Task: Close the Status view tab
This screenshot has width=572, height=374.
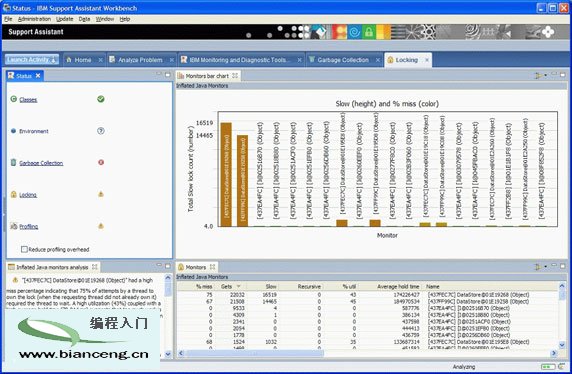Action: pos(38,76)
